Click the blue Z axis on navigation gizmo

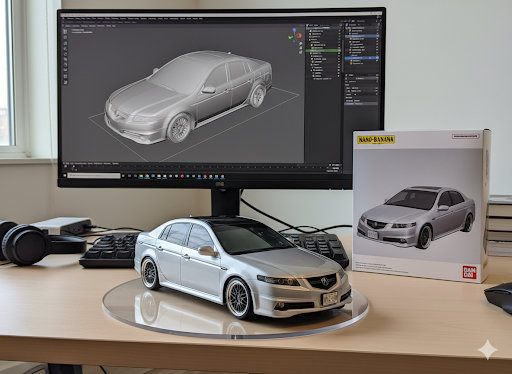pos(294,30)
